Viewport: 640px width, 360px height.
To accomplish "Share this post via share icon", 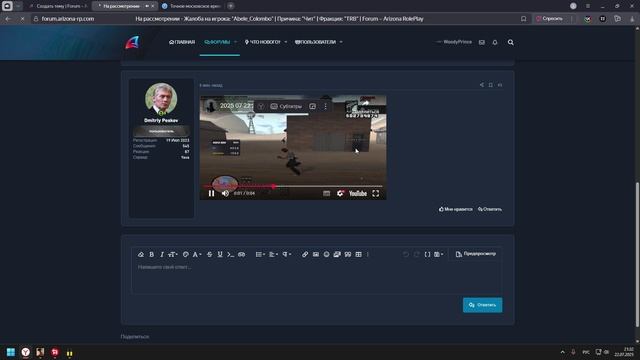I will (482, 85).
